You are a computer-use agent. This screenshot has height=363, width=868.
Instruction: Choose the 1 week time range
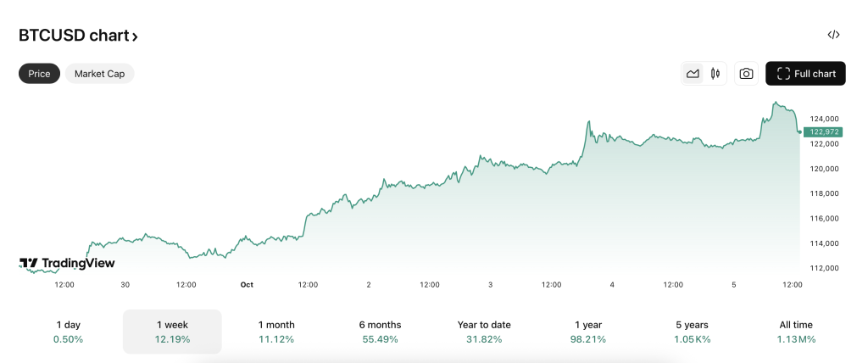click(172, 332)
